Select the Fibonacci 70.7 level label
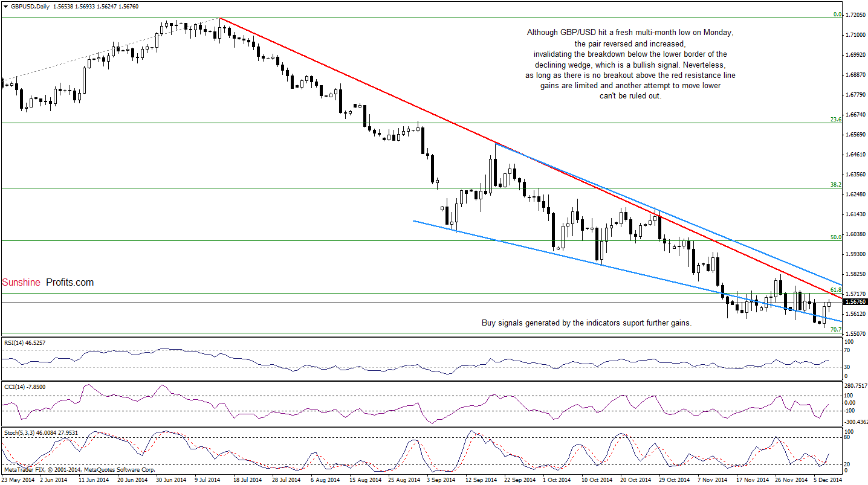Screen dimensions: 868x485 pos(836,330)
